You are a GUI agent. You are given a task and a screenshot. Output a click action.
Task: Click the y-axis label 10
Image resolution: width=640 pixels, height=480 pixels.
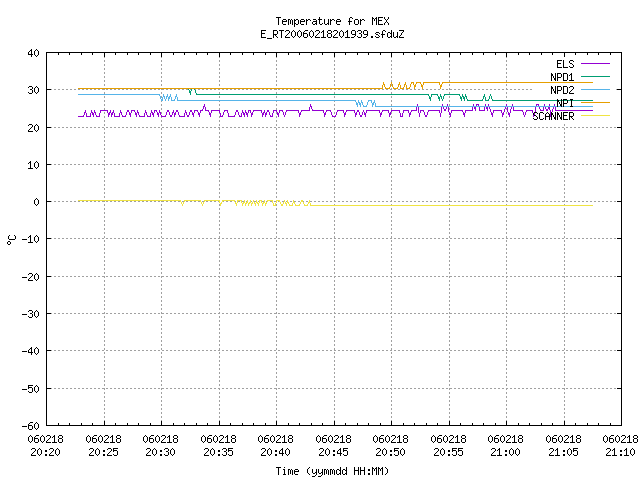coord(33,165)
